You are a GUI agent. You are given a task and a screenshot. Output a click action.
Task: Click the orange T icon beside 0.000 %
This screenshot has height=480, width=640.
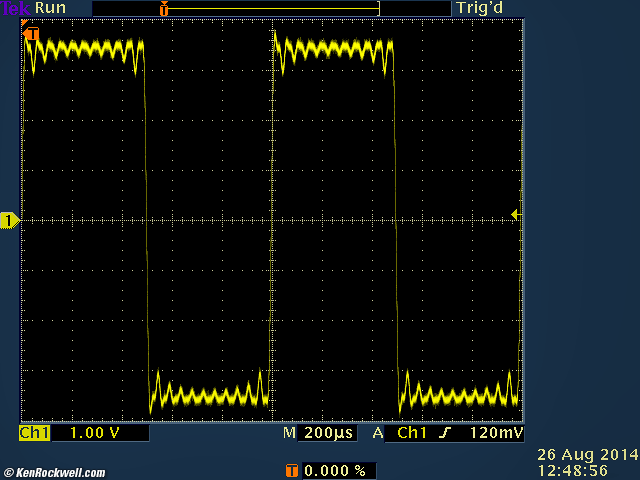coord(291,470)
